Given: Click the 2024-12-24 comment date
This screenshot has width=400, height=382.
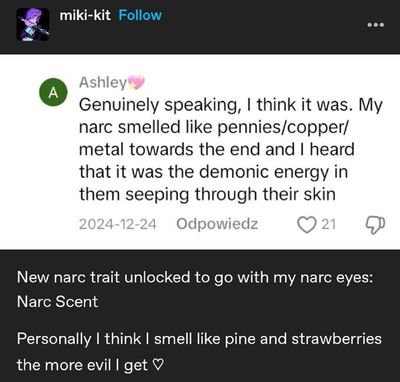Looking at the screenshot, I should (117, 224).
